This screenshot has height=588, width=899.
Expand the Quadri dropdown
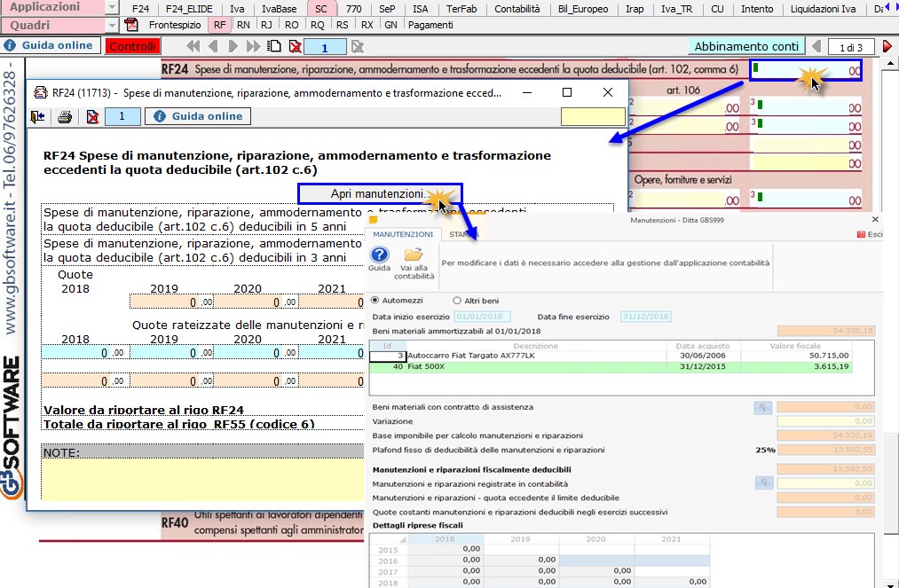pos(113,25)
